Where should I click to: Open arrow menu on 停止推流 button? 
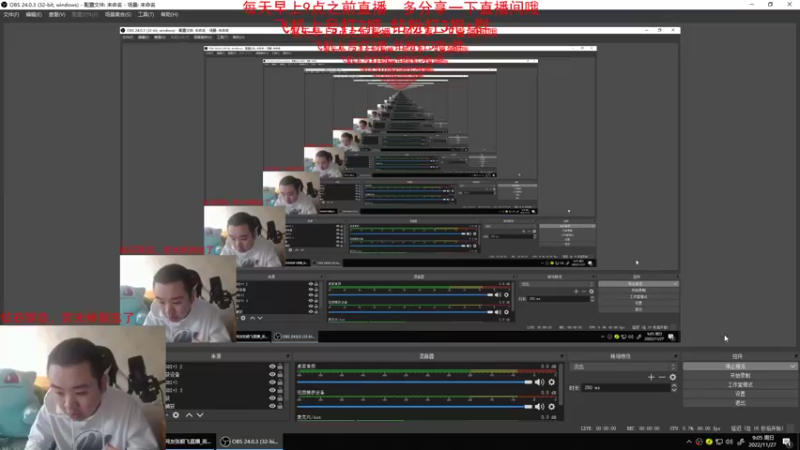[x=792, y=366]
